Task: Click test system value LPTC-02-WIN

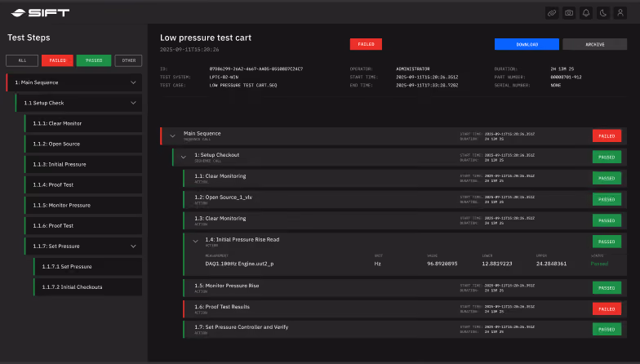Action: coord(224,77)
